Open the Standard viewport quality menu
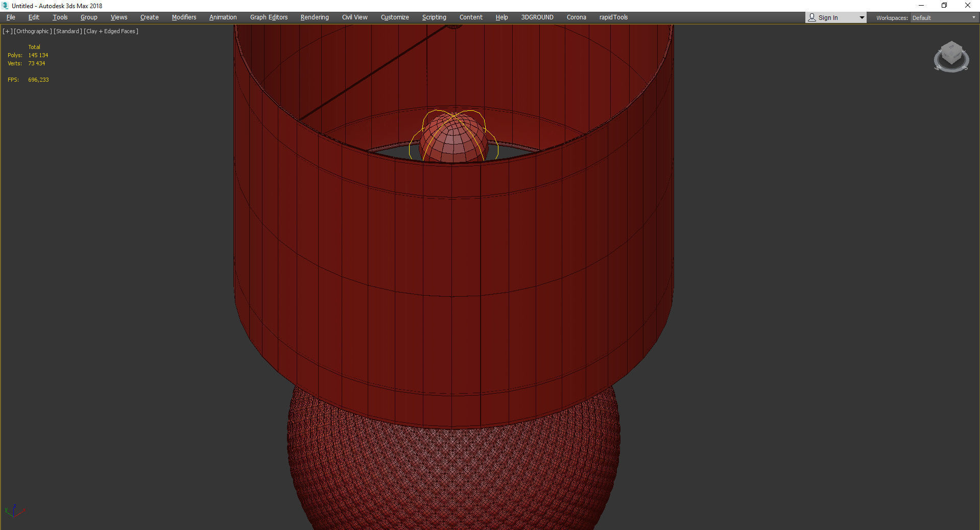The width and height of the screenshot is (980, 530). point(68,31)
